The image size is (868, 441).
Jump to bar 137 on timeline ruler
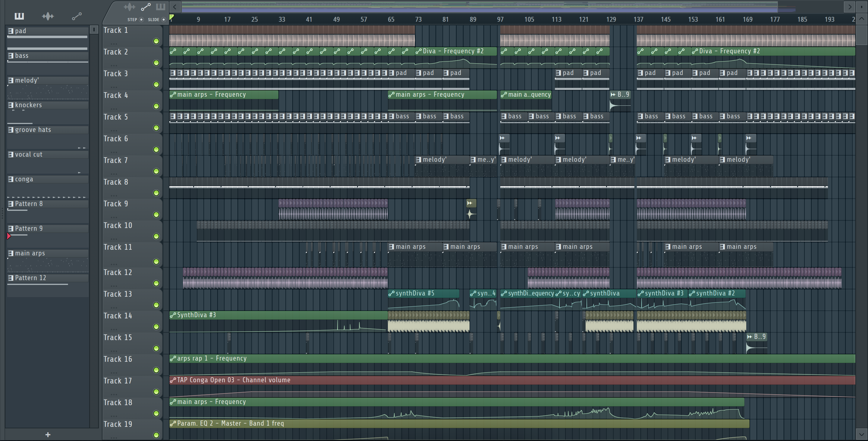coord(638,20)
